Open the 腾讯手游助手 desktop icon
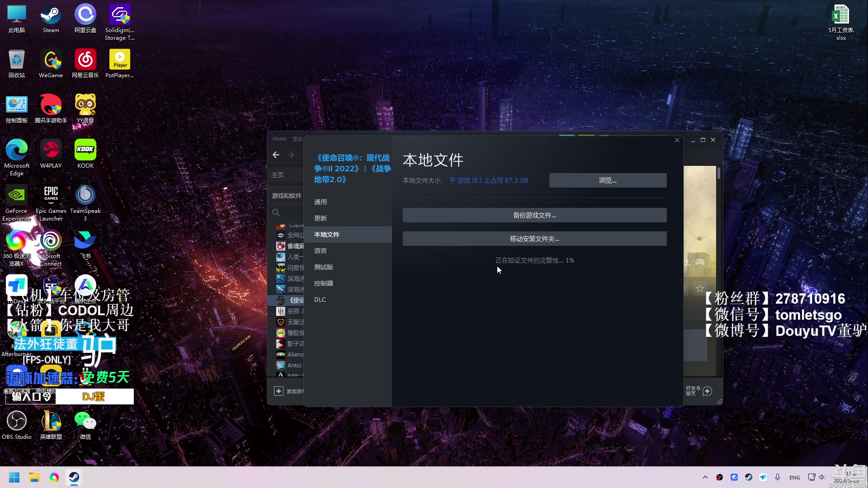This screenshot has height=488, width=868. [51, 109]
